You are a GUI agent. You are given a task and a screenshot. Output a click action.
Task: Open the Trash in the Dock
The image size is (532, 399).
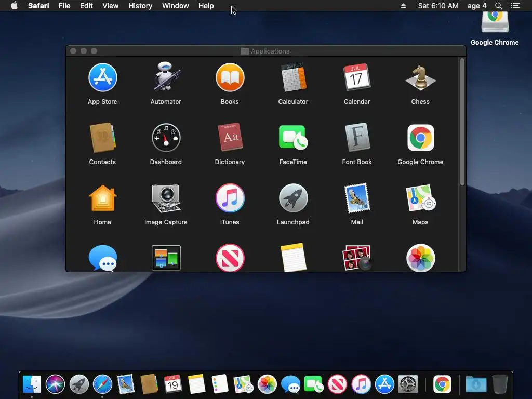[500, 384]
